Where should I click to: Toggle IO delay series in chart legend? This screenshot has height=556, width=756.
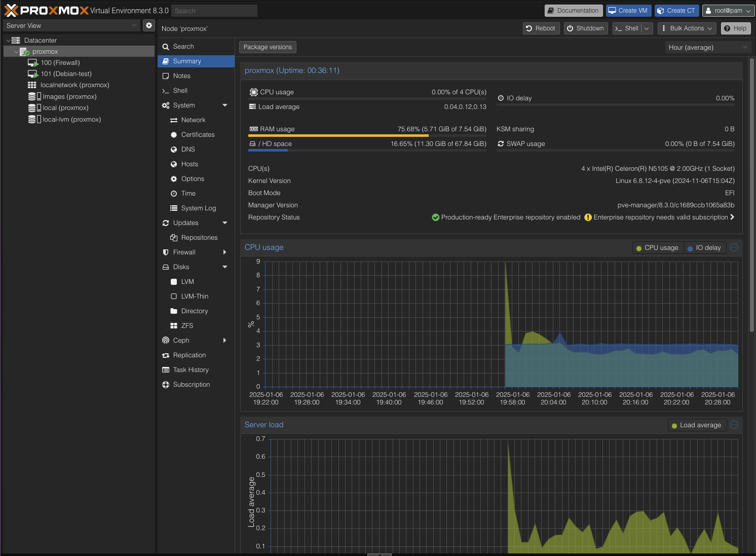(x=705, y=248)
